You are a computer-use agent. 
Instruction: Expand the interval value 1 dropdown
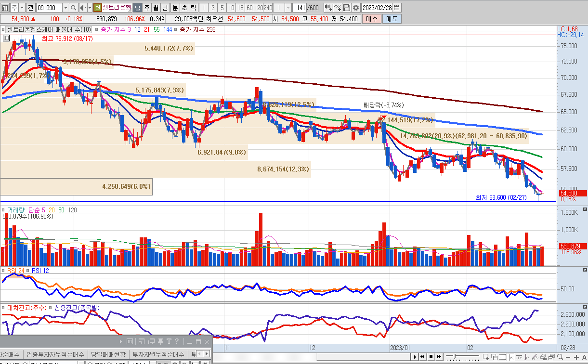(x=288, y=8)
